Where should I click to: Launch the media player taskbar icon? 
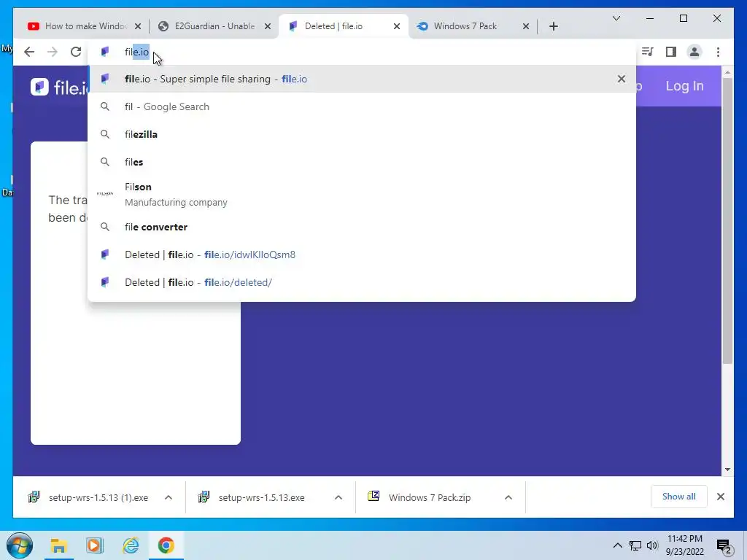tap(94, 545)
